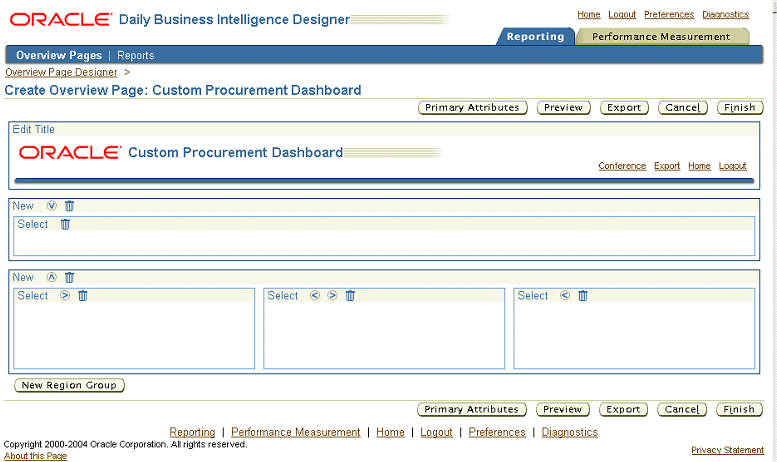Viewport: 777px width, 462px height.
Task: Open footer Preferences link
Action: (x=497, y=432)
